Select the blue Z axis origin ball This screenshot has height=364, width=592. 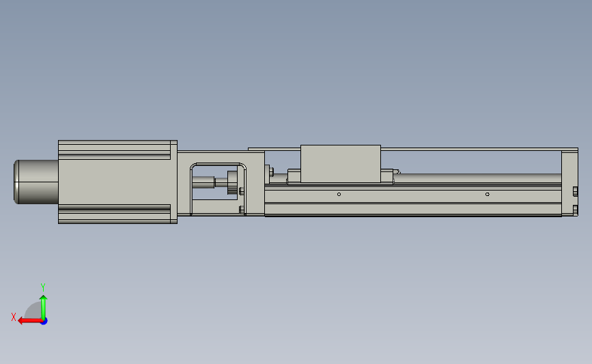pyautogui.click(x=44, y=322)
